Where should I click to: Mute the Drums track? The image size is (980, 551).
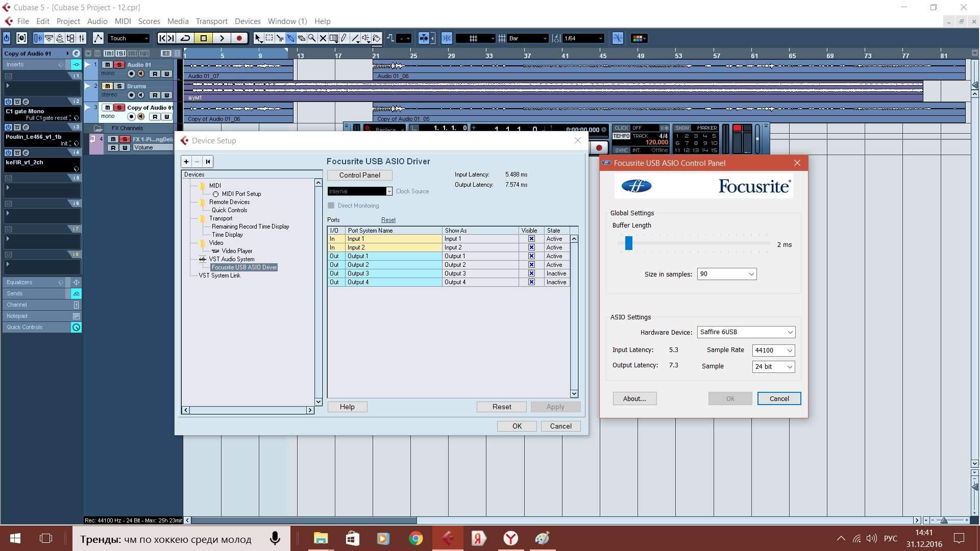(107, 86)
